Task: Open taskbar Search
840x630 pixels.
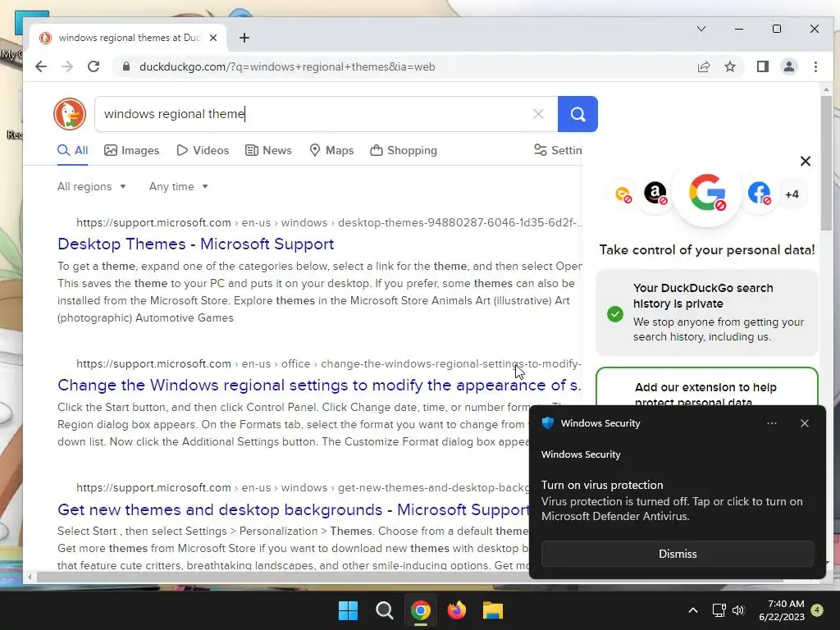Action: click(x=384, y=610)
